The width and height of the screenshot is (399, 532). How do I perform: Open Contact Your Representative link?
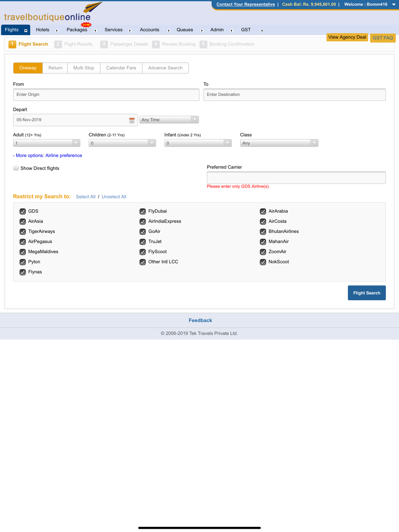pyautogui.click(x=246, y=4)
